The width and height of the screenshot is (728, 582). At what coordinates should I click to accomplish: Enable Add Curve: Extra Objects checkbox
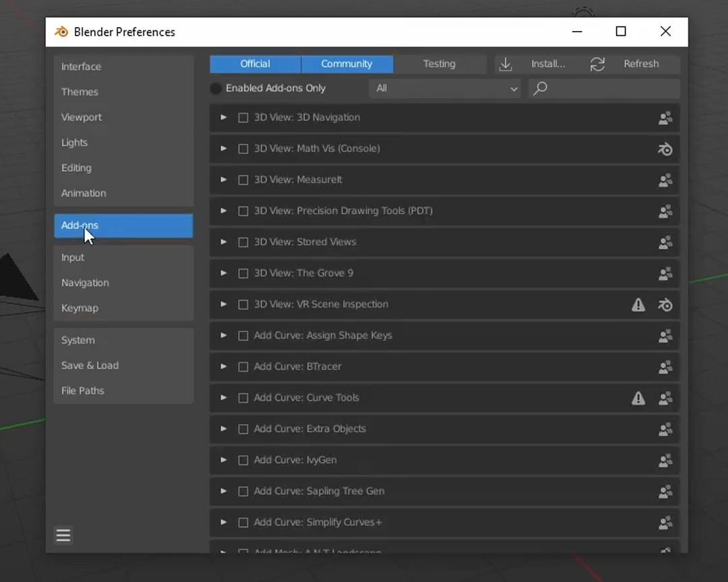[243, 429]
